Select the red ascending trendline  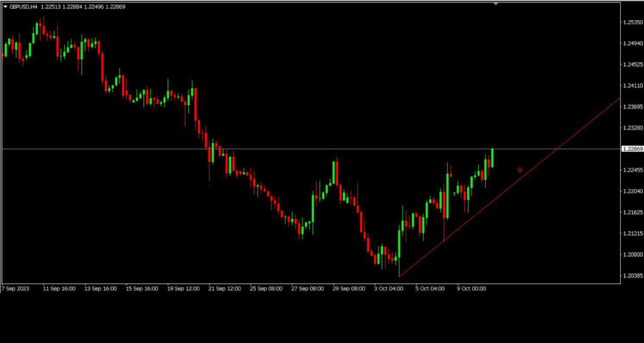[509, 187]
